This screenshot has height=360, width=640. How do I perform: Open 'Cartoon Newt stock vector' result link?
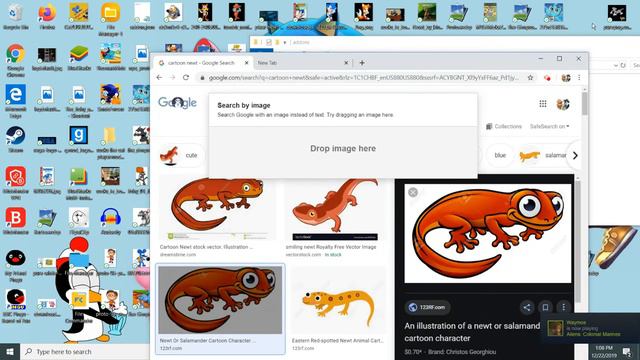coord(206,247)
